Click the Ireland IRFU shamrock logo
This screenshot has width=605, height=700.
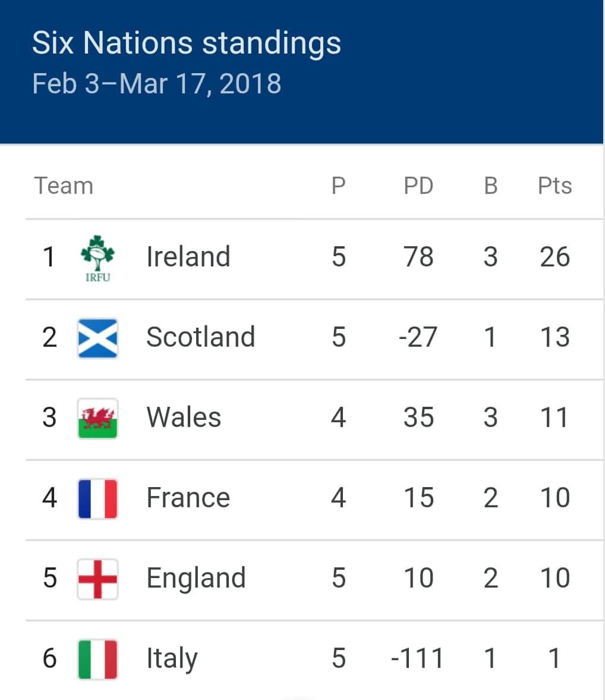(x=98, y=258)
